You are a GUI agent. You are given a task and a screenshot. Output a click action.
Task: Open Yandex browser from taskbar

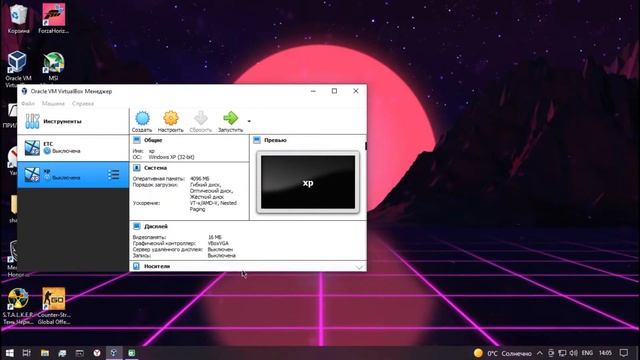pyautogui.click(x=97, y=353)
